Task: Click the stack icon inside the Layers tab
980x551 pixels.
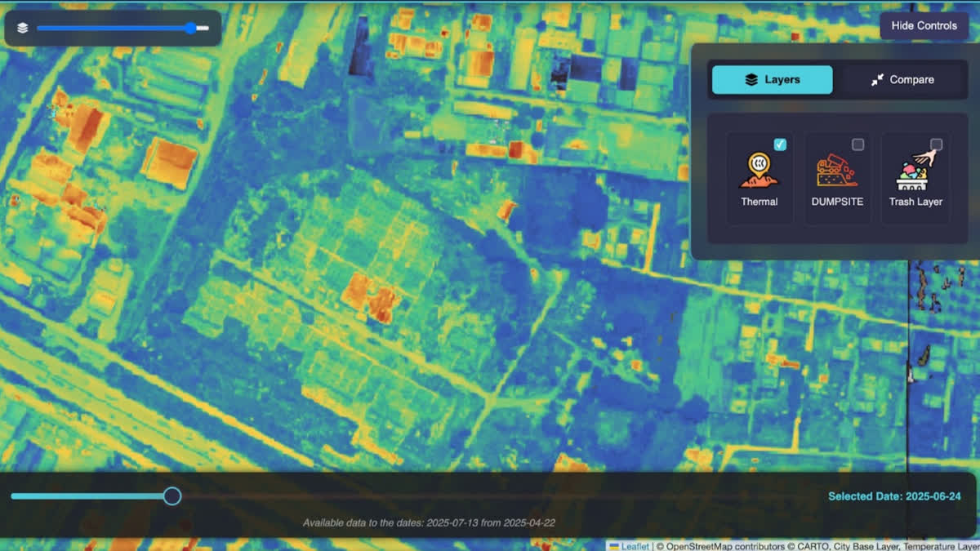Action: coord(751,79)
